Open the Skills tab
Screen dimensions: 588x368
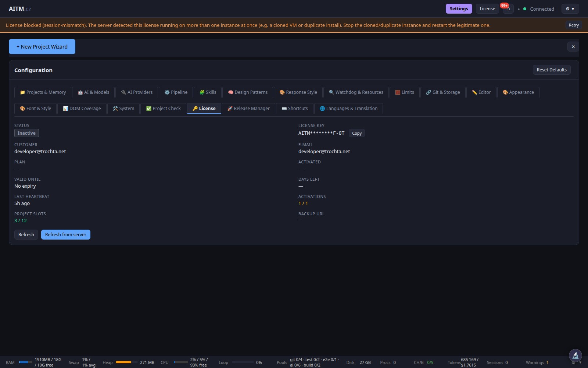(208, 92)
